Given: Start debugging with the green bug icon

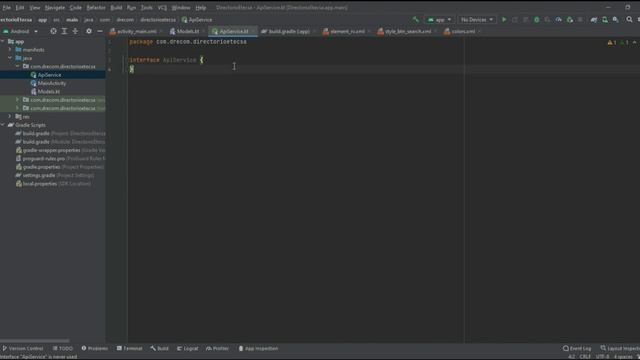Looking at the screenshot, I should (x=537, y=20).
